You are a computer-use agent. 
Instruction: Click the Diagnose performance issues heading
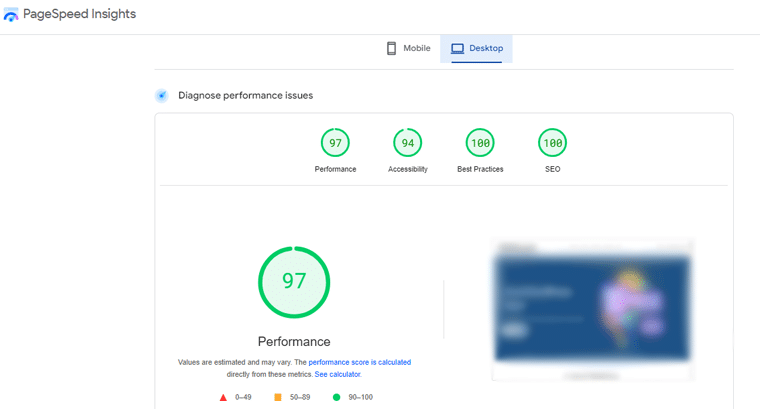246,95
